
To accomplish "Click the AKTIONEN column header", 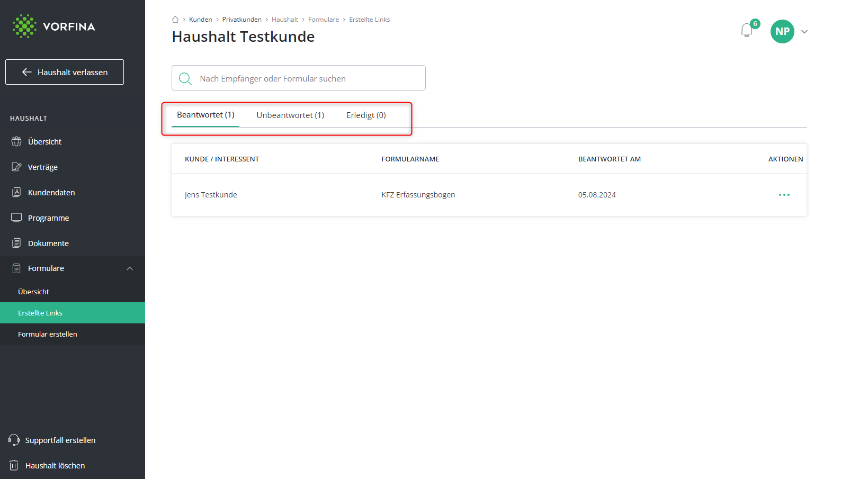I will point(786,159).
